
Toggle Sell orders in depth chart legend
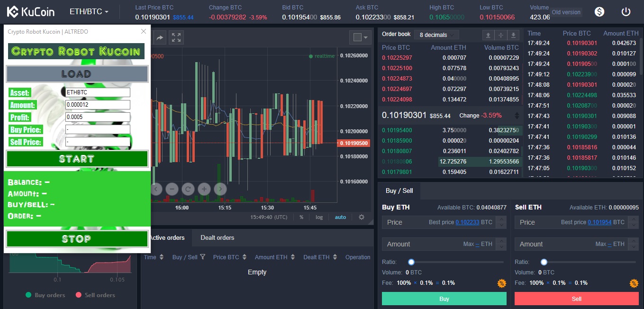coord(95,295)
